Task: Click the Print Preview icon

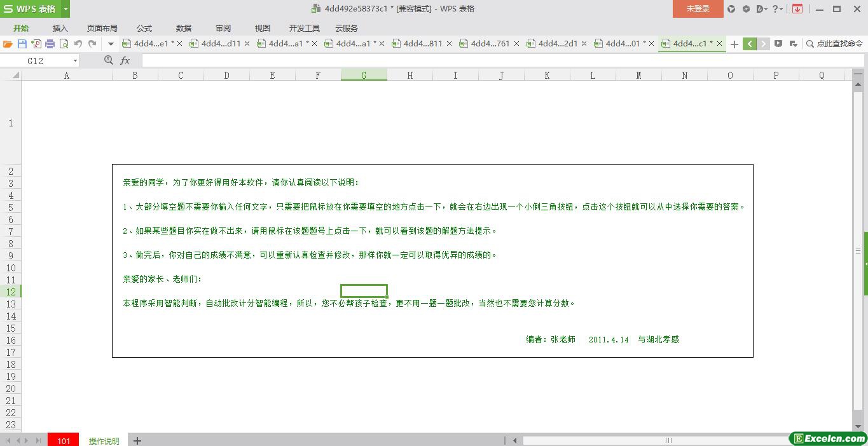Action: (x=64, y=44)
